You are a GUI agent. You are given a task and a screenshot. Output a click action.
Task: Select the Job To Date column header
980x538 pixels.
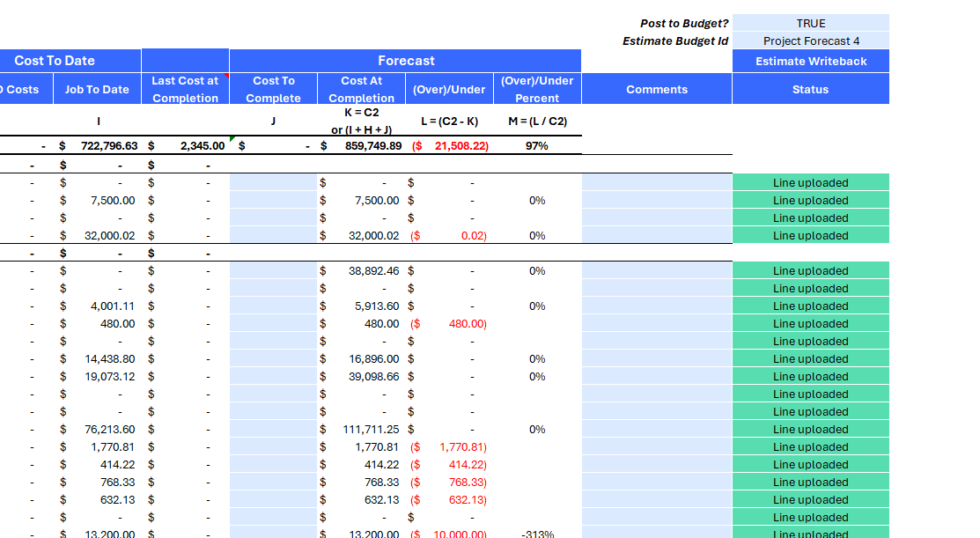click(x=97, y=89)
